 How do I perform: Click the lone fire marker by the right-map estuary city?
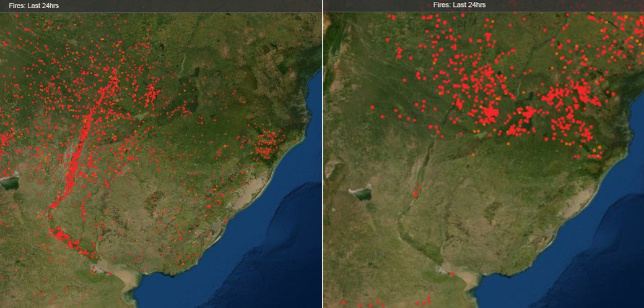(x=451, y=273)
